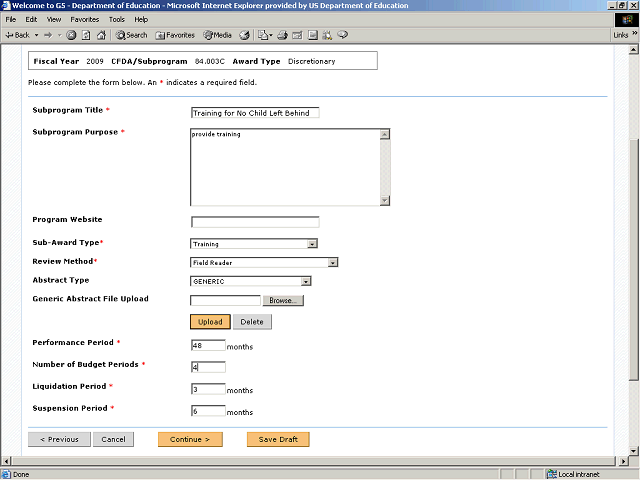Click the page vertical scrollbar up arrow
640x480 pixels.
[x=633, y=50]
